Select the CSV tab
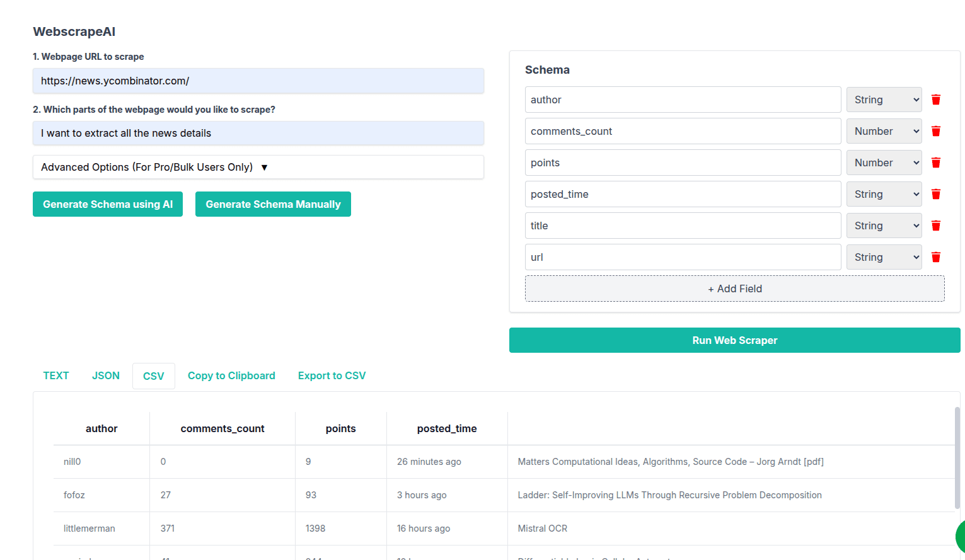The height and width of the screenshot is (560, 965). [x=154, y=376]
